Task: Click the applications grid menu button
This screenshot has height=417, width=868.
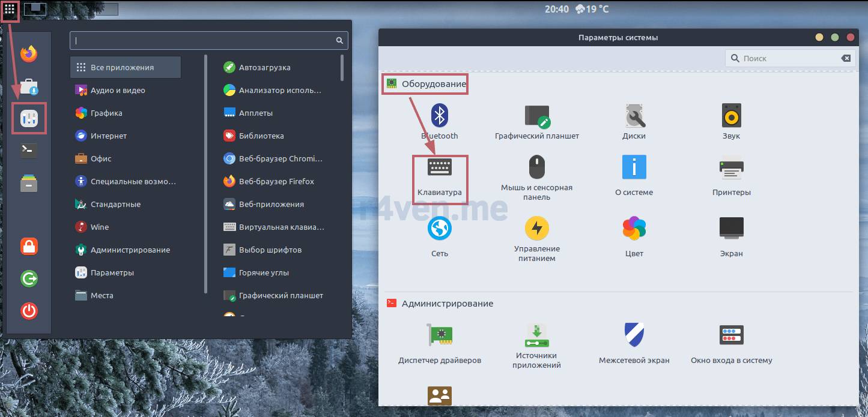Action: click(10, 10)
